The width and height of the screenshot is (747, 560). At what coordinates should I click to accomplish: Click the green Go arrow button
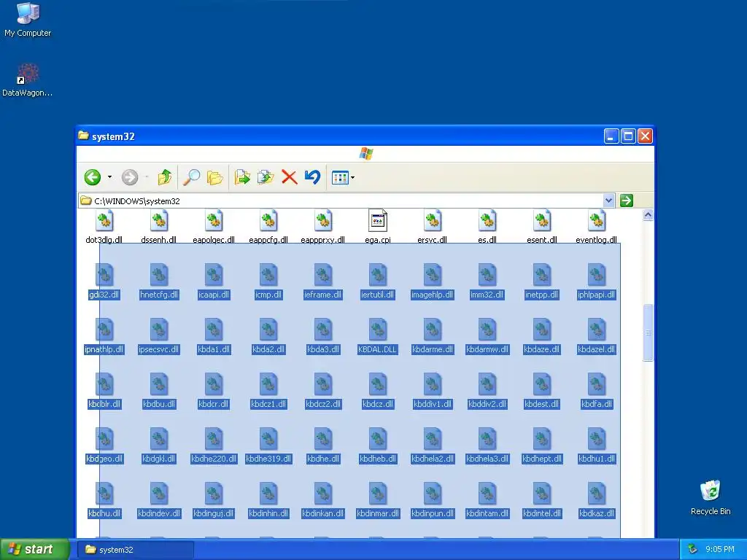tap(627, 201)
